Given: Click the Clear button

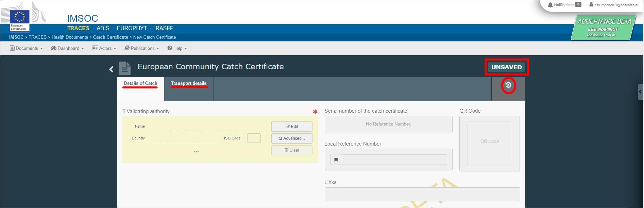Looking at the screenshot, I should click(x=292, y=150).
